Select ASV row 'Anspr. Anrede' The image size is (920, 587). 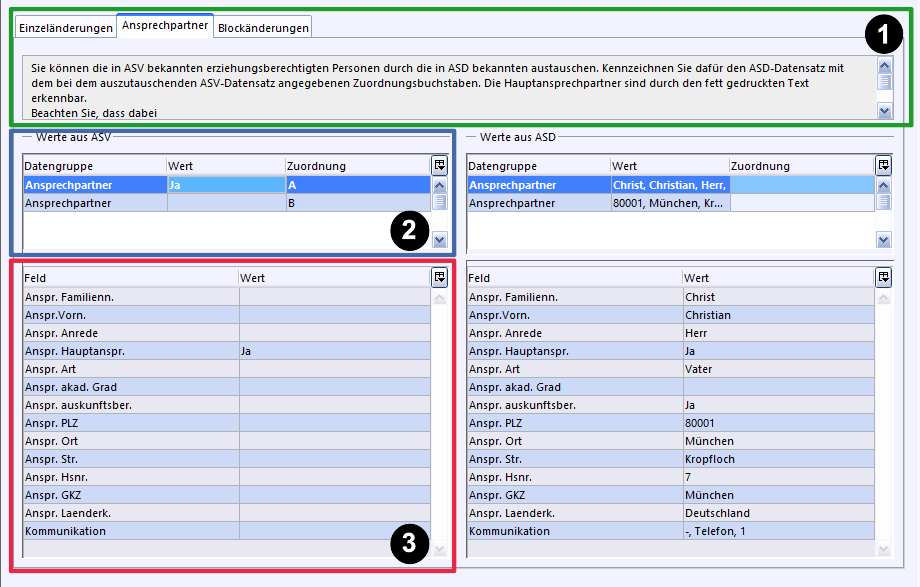pos(226,333)
